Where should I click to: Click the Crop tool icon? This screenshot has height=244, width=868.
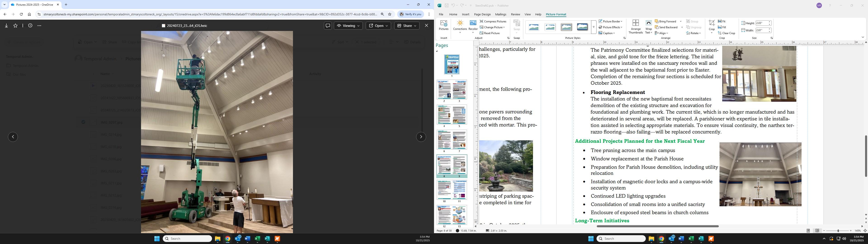pos(711,23)
